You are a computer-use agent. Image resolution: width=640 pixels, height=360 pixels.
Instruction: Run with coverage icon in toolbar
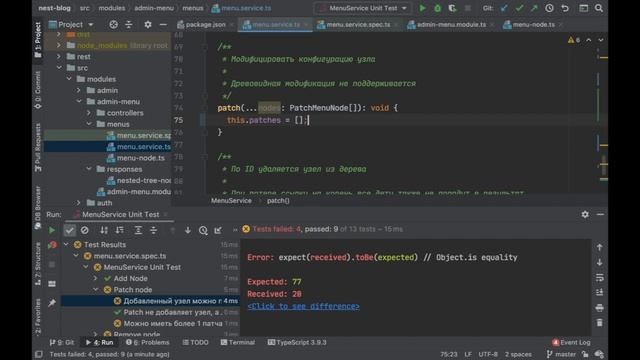pyautogui.click(x=452, y=8)
